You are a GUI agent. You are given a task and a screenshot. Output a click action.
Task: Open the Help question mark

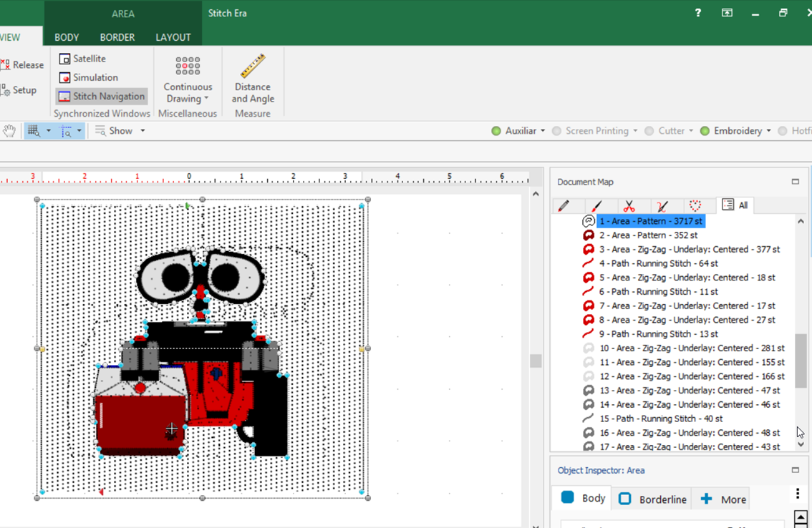point(698,13)
